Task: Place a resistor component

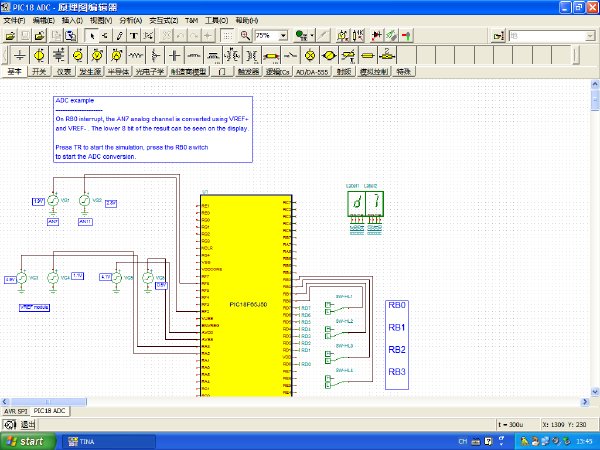Action: tap(136, 55)
